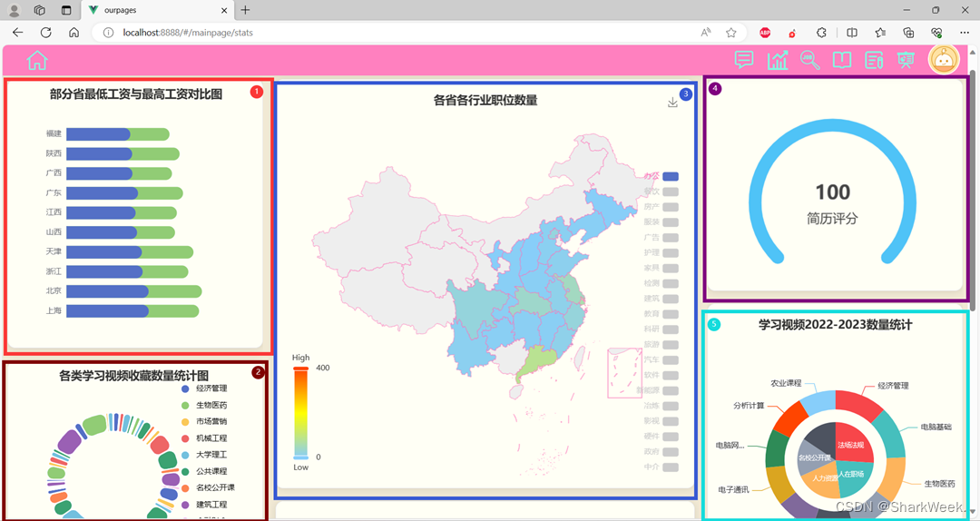Toggle split screen view
980x521 pixels.
(x=852, y=33)
